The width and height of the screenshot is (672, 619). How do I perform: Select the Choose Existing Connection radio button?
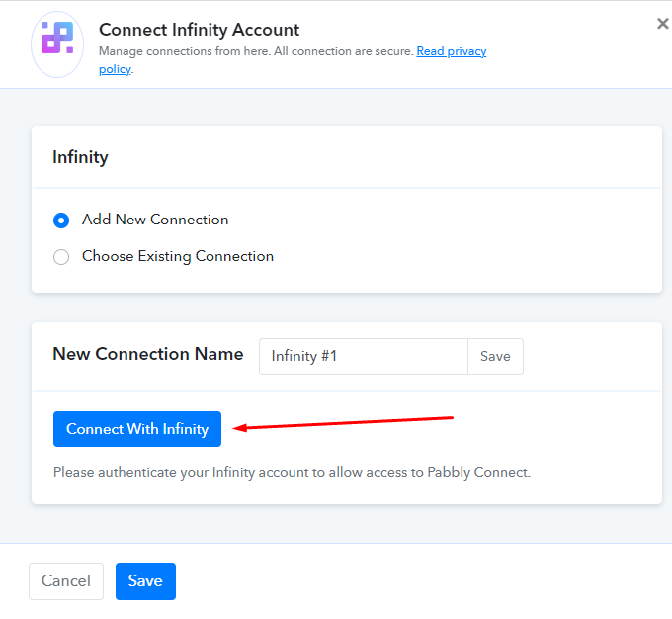pos(61,257)
